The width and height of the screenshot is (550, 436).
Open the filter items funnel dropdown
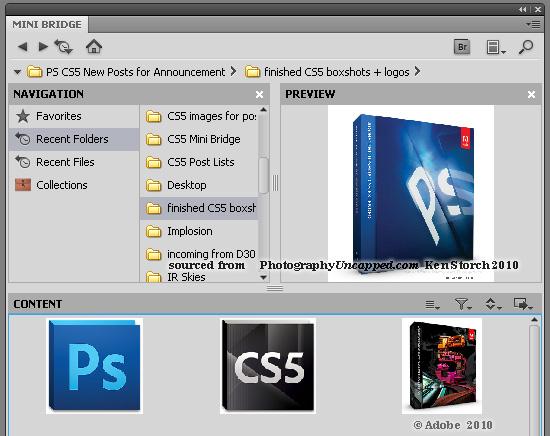pyautogui.click(x=463, y=304)
